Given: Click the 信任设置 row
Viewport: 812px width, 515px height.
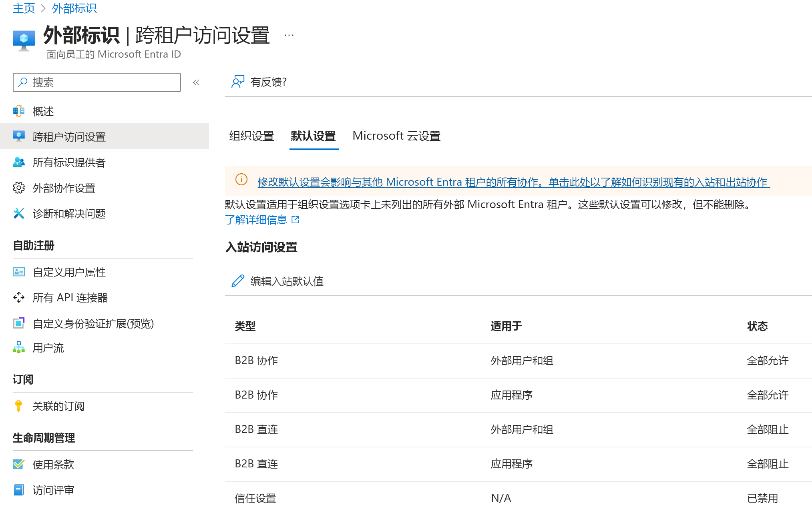Looking at the screenshot, I should click(518, 498).
